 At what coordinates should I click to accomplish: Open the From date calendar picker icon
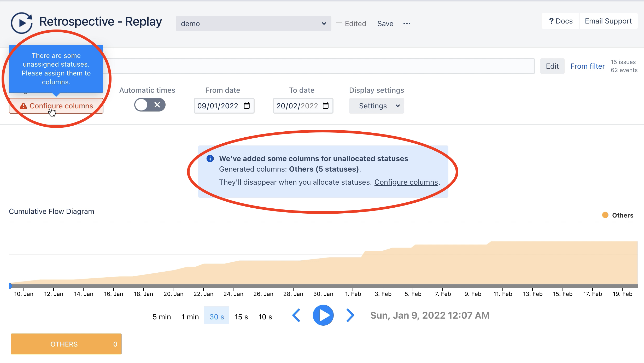(247, 106)
